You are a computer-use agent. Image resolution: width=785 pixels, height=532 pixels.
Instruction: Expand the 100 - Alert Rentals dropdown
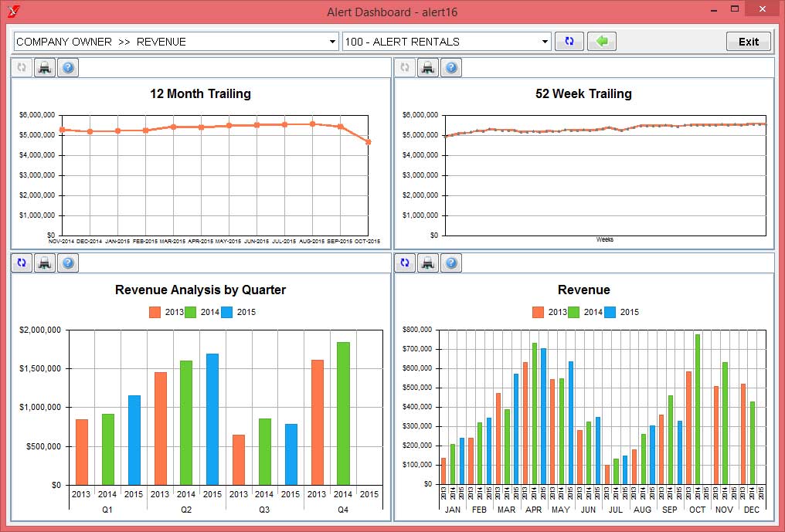[x=545, y=42]
